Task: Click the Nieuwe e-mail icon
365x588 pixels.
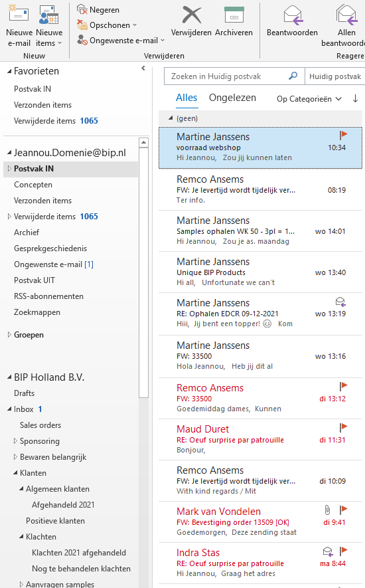Action: click(x=19, y=14)
